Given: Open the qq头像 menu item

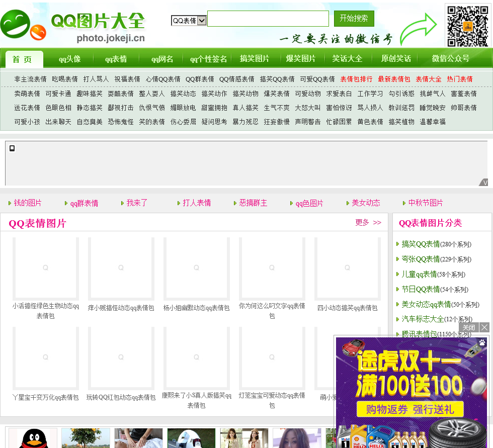Looking at the screenshot, I should (70, 59).
